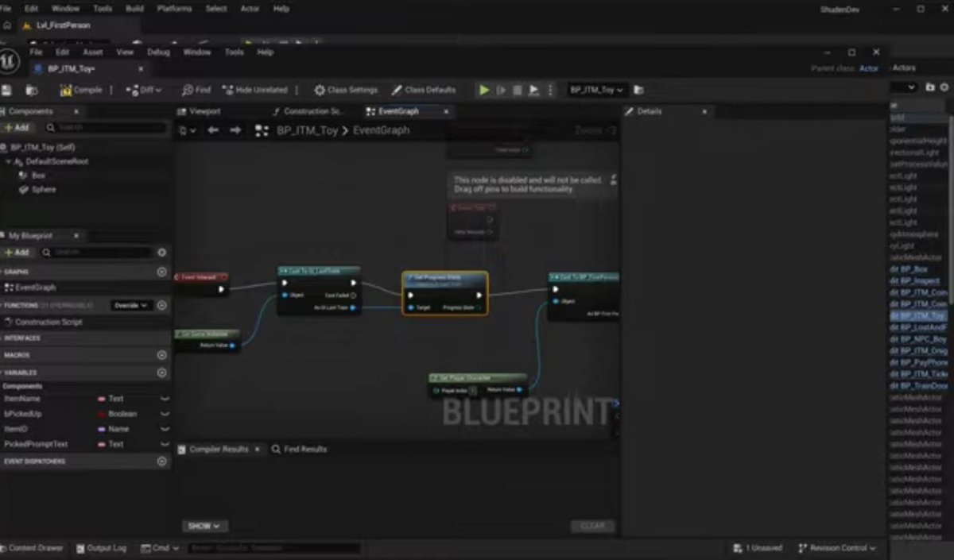Click the Actor parent class link
The width and height of the screenshot is (954, 560).
pos(869,68)
